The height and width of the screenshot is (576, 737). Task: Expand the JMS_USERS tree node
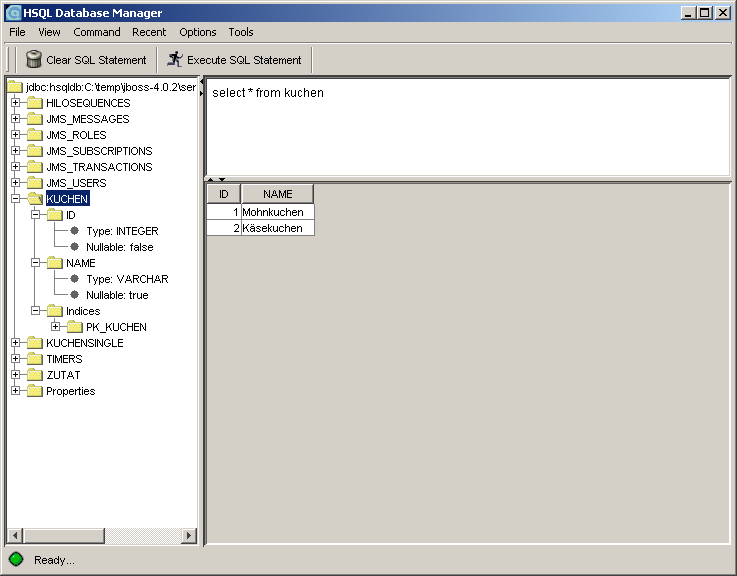[16, 182]
